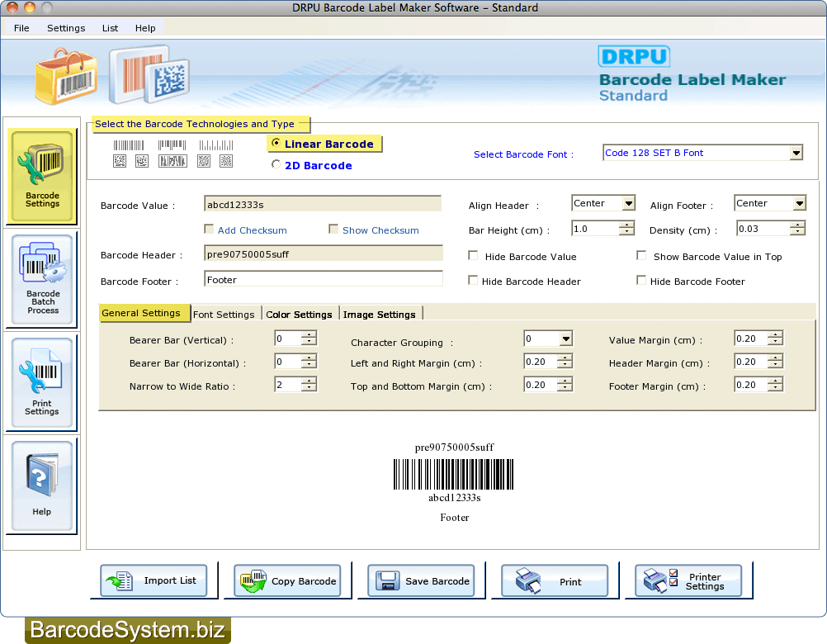Select the second 2D barcode sample icon

coord(142,161)
